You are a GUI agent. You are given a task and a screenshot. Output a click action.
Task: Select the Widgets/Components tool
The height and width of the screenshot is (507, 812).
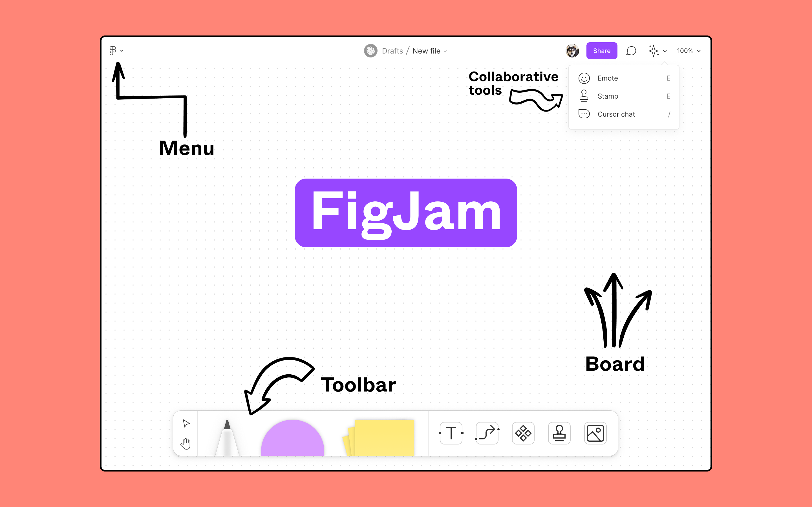coord(523,433)
